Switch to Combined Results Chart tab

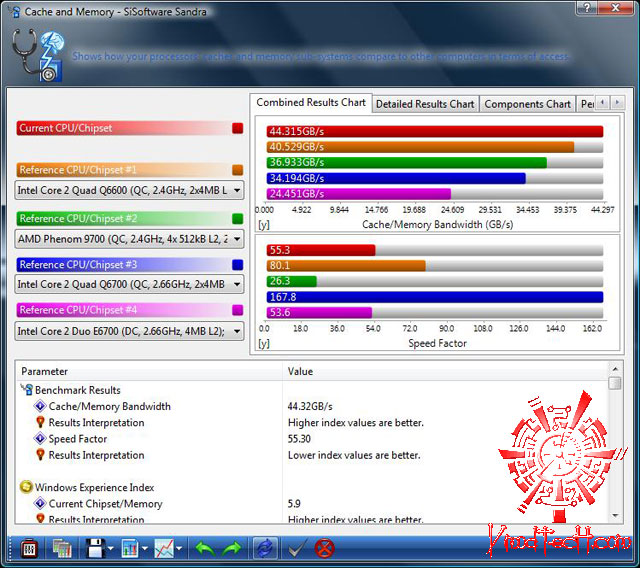(311, 103)
